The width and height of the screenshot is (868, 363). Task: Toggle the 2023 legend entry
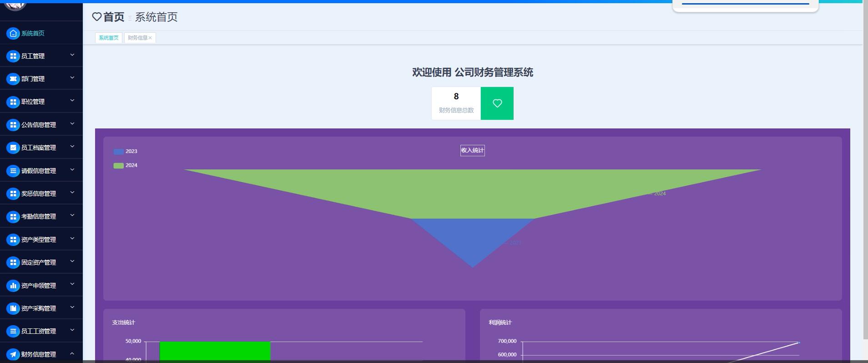coord(126,151)
